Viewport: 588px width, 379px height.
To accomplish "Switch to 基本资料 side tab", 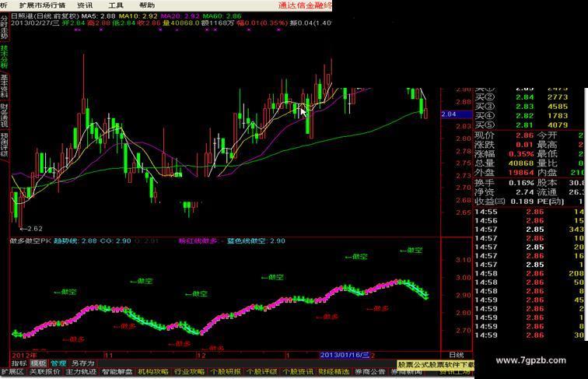I will tap(4, 86).
